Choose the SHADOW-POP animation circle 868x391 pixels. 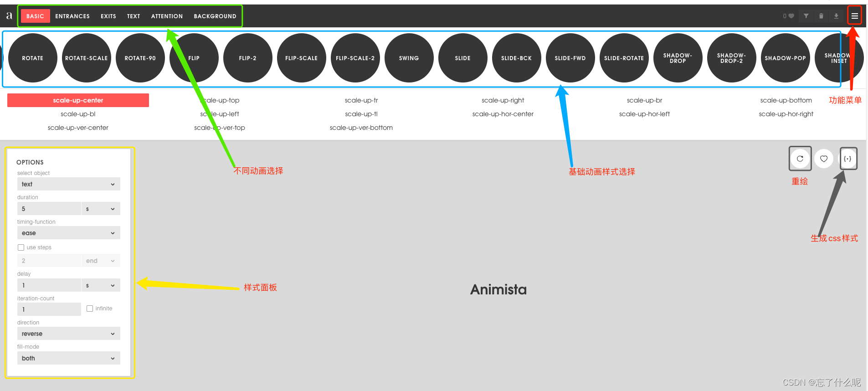click(786, 58)
